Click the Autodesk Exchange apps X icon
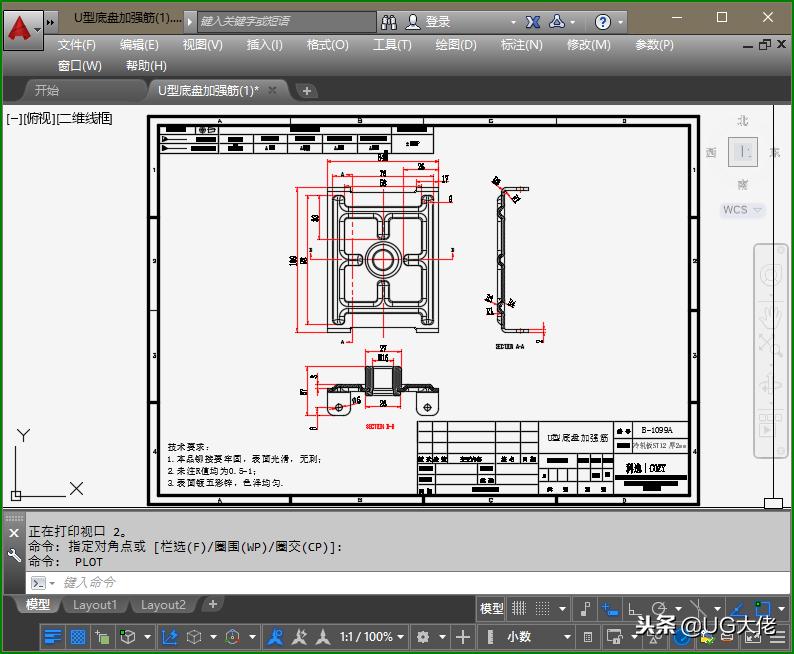This screenshot has height=654, width=794. (533, 22)
